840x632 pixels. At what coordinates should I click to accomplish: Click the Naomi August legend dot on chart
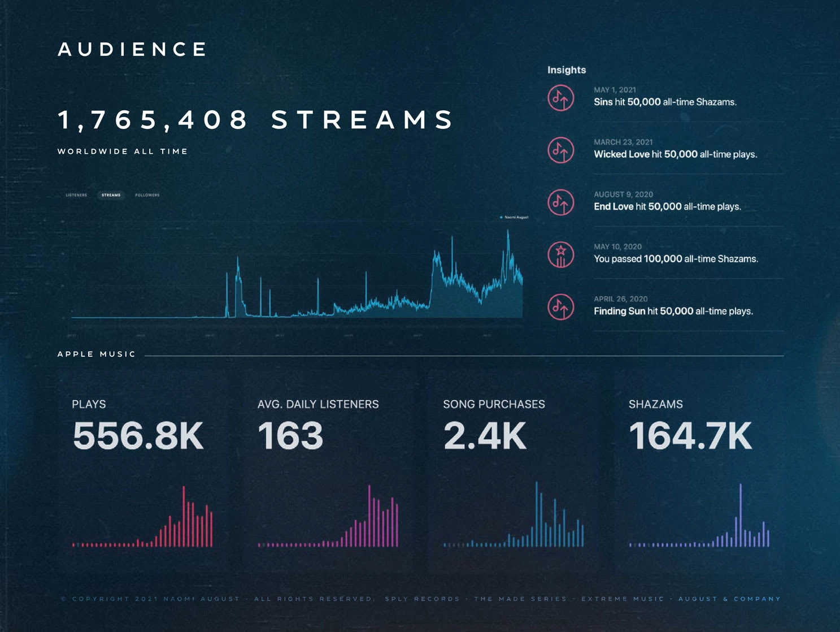coord(501,217)
